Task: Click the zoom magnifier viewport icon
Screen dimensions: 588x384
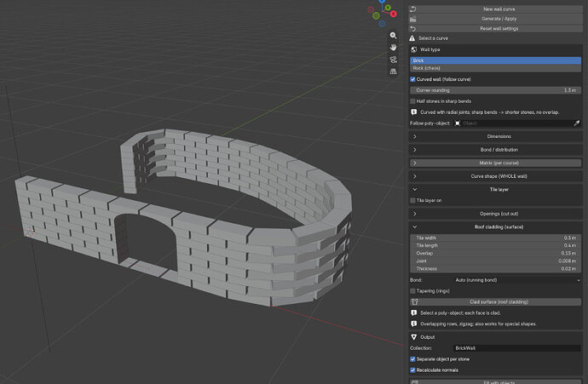Action: [x=393, y=35]
